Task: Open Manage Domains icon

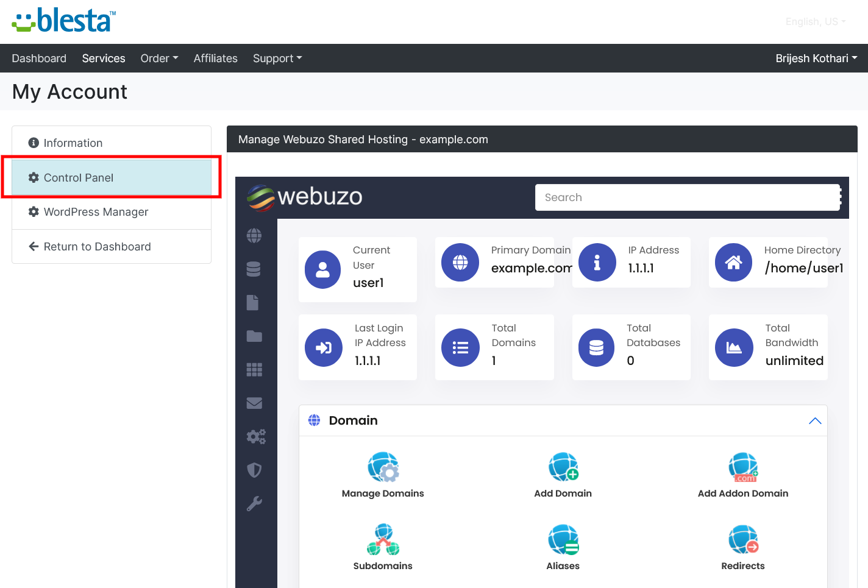Action: (x=383, y=467)
